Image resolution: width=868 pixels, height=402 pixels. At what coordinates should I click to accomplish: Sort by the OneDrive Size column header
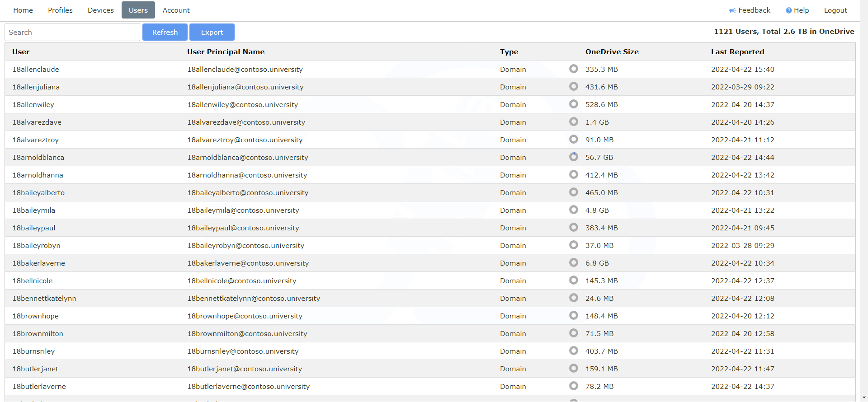tap(612, 51)
